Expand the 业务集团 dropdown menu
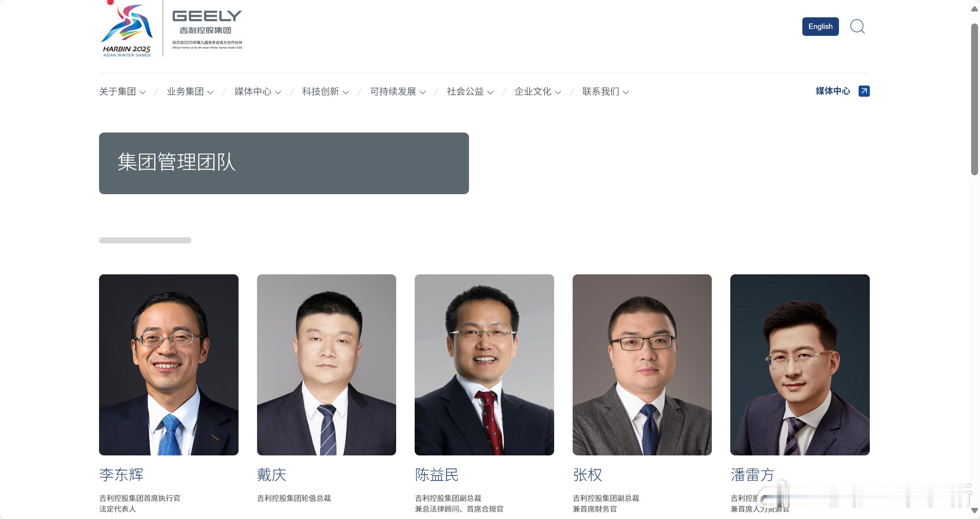The height and width of the screenshot is (519, 980). tap(190, 92)
